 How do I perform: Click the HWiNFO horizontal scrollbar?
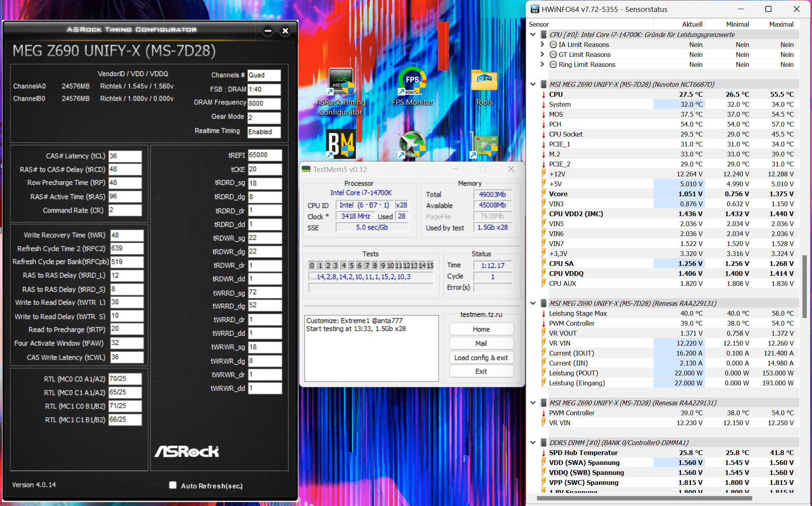[x=644, y=498]
